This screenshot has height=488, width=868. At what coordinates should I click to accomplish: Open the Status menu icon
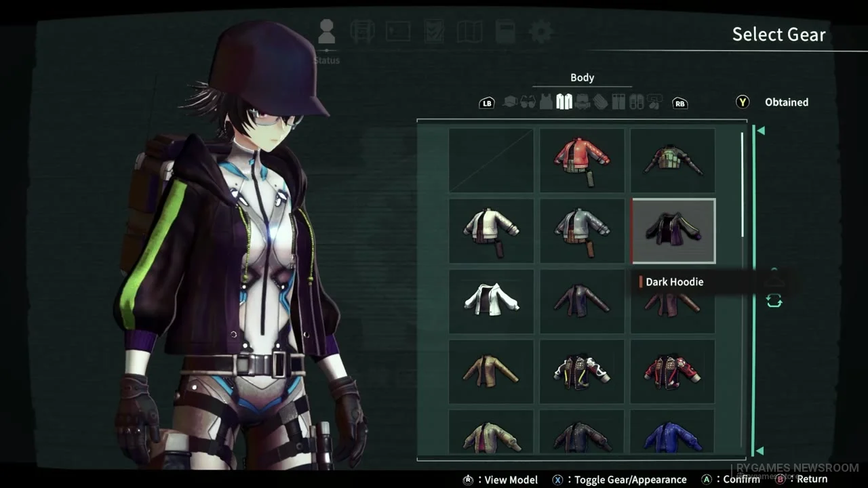(327, 32)
